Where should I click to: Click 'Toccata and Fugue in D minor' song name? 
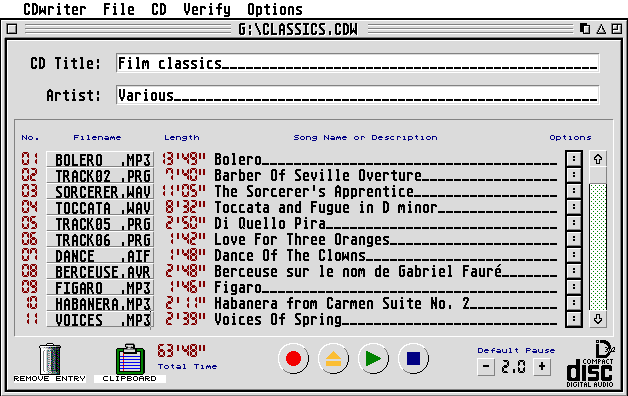(x=326, y=207)
